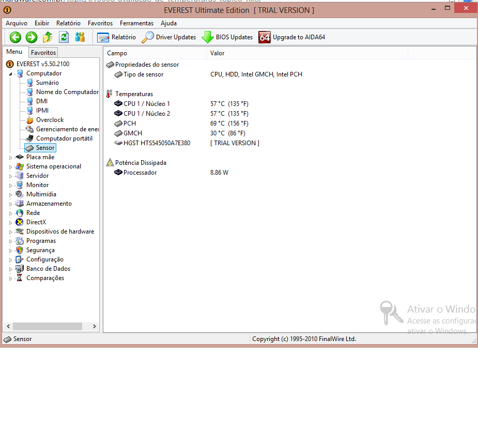The image size is (478, 448).
Task: Click the Segurança shield icon
Action: [20, 250]
